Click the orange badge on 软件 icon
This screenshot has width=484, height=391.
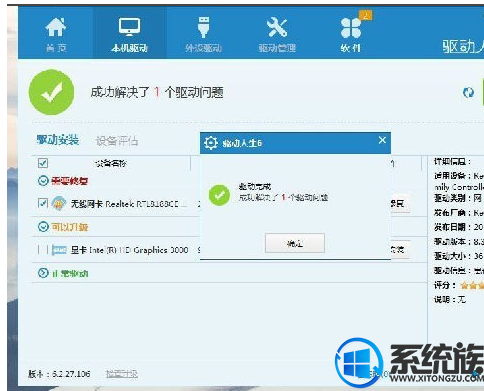[x=366, y=15]
